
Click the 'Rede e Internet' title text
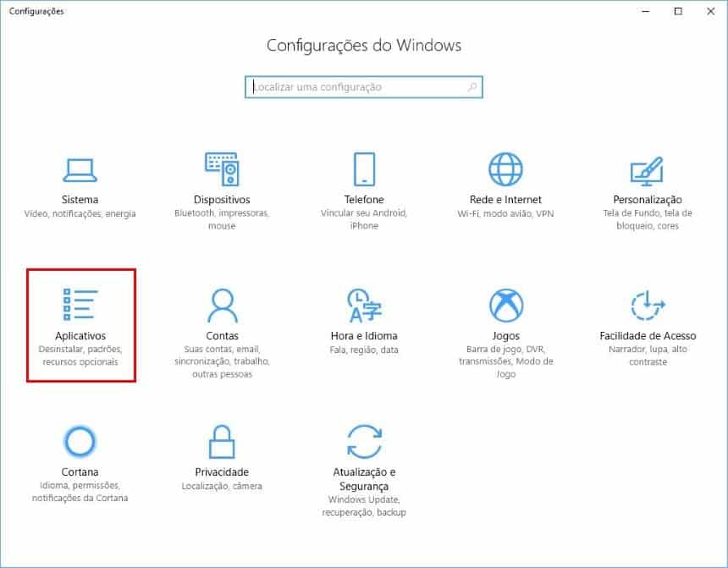[505, 200]
